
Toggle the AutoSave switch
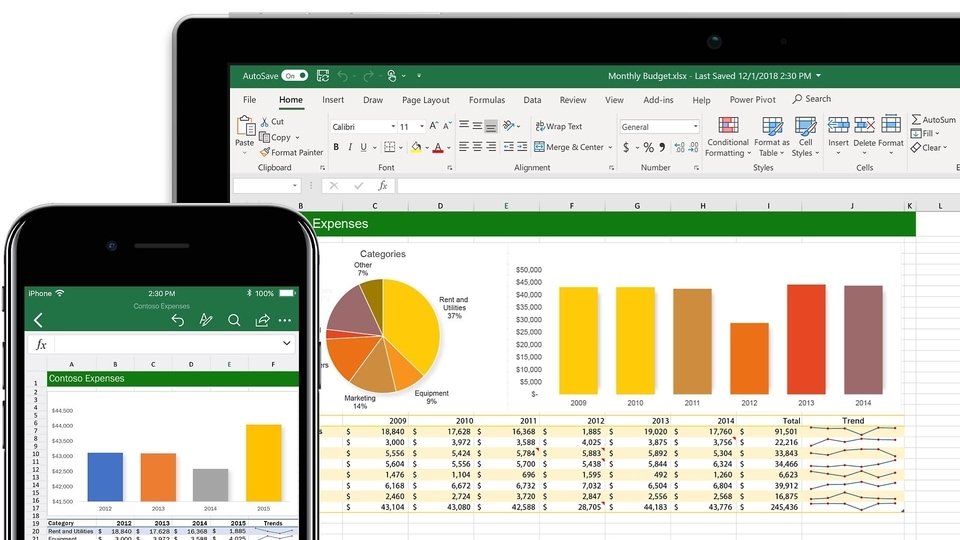(x=294, y=76)
